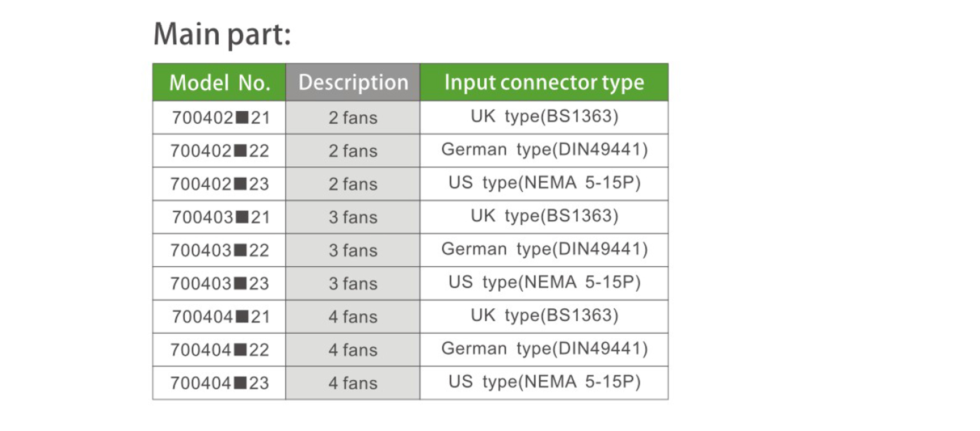Click model number 700404■21
This screenshot has width=980, height=431.
(221, 316)
